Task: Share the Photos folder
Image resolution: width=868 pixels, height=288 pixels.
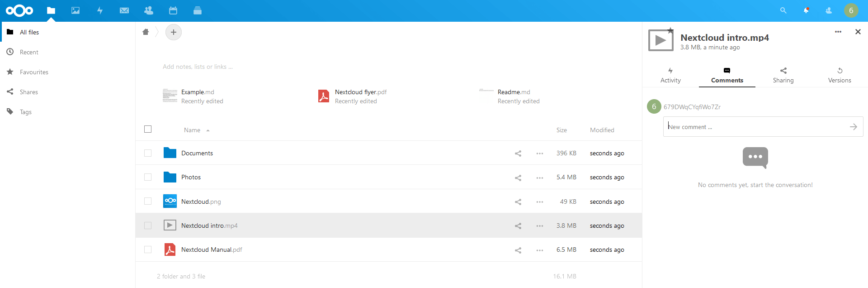Action: pos(518,178)
